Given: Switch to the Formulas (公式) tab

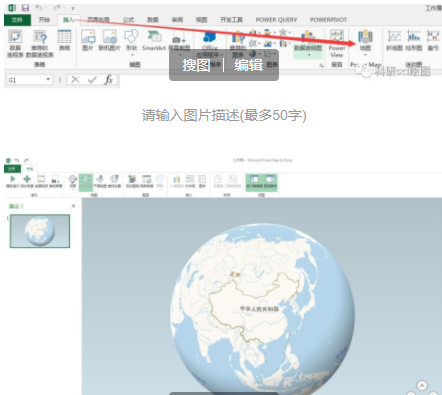Looking at the screenshot, I should coord(129,20).
